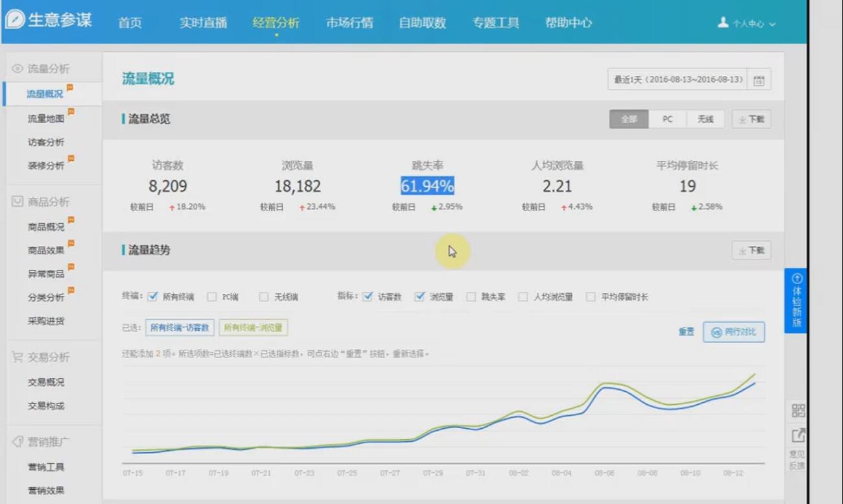Enable the 无线端 terminal checkbox
843x504 pixels.
(263, 297)
